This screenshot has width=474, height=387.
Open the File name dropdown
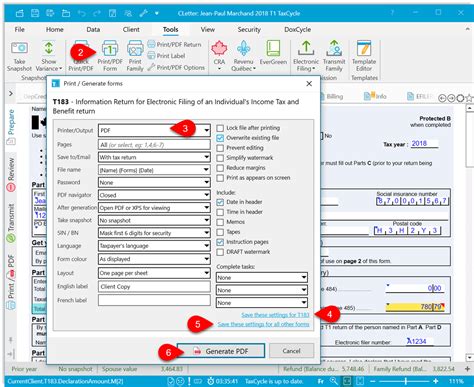tap(154, 170)
